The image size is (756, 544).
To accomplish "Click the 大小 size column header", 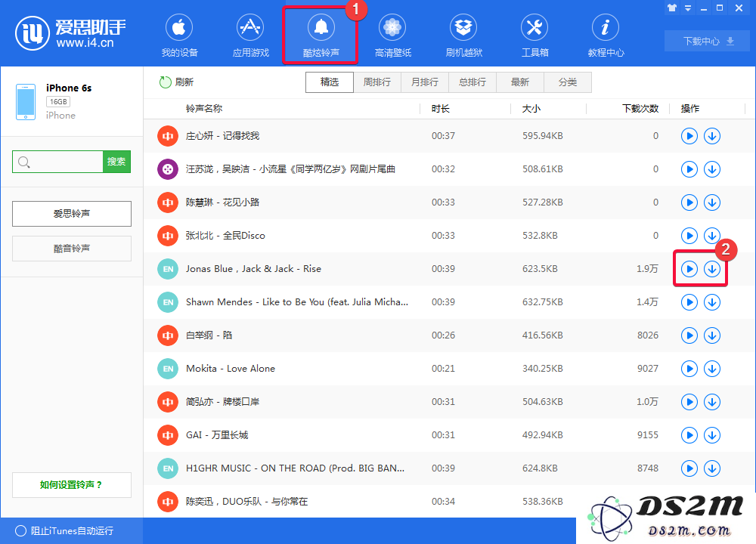I will pyautogui.click(x=531, y=109).
